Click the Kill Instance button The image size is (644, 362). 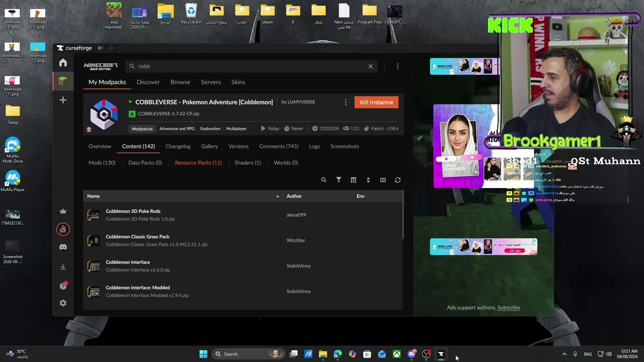click(x=376, y=102)
